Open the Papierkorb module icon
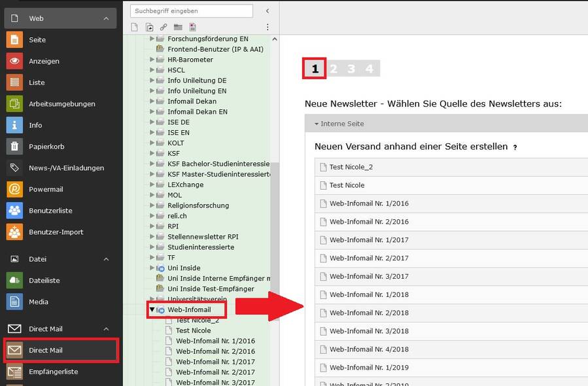Image resolution: width=588 pixels, height=386 pixels. pos(14,147)
